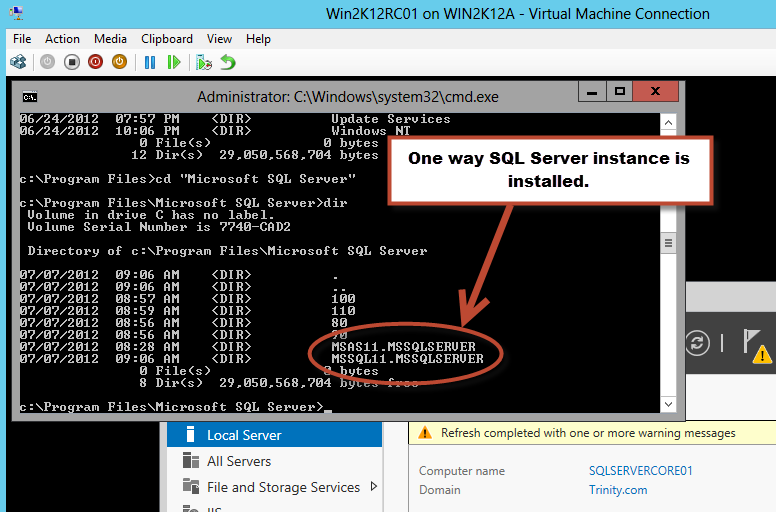The height and width of the screenshot is (512, 776).
Task: Click the SQLSERVERCORE01 computer name link
Action: click(x=640, y=470)
